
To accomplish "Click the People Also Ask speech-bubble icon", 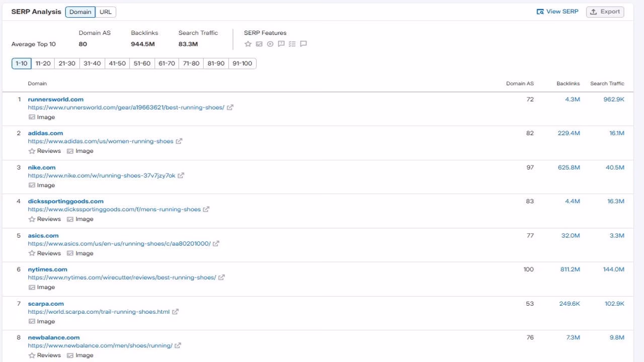I will (303, 44).
